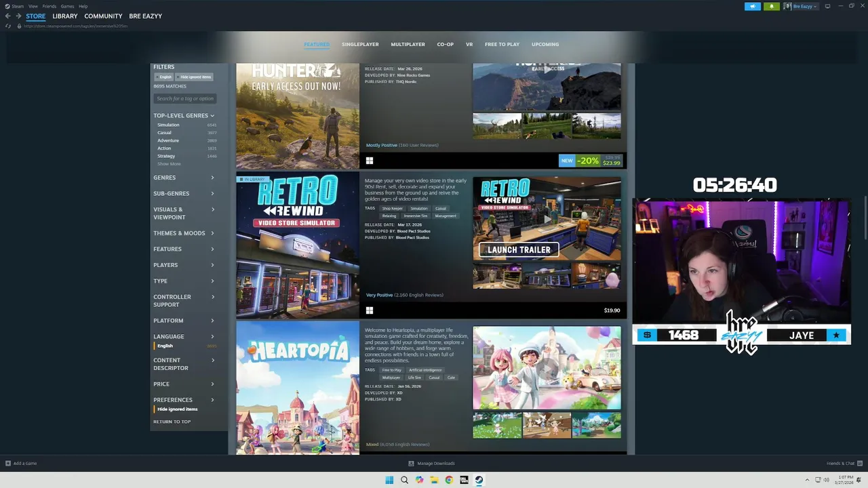This screenshot has height=488, width=868.
Task: Click the Steam logo menu
Action: click(14, 6)
